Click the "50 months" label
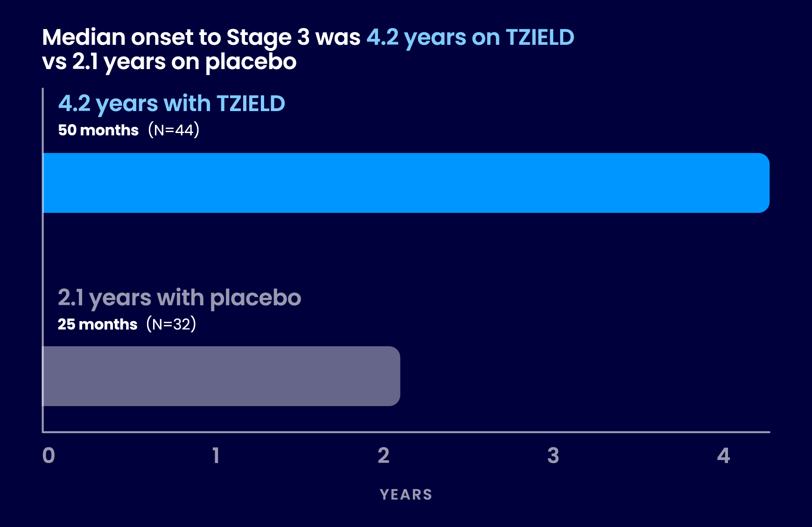The height and width of the screenshot is (527, 812). pos(98,130)
